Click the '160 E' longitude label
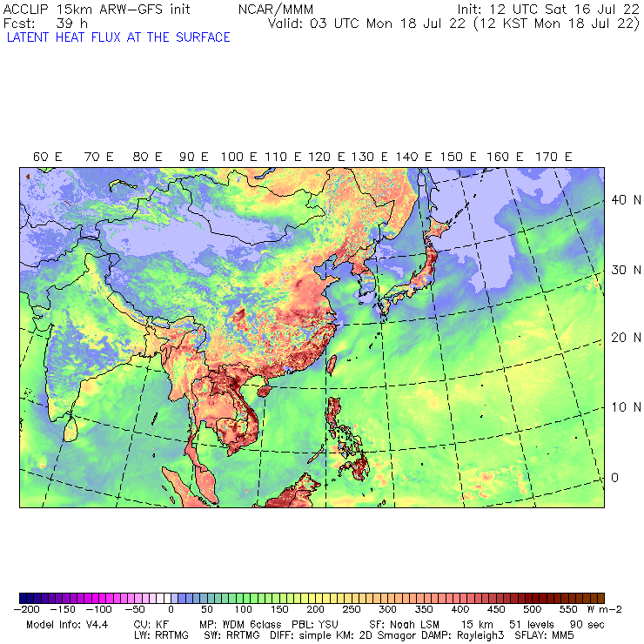 click(505, 157)
